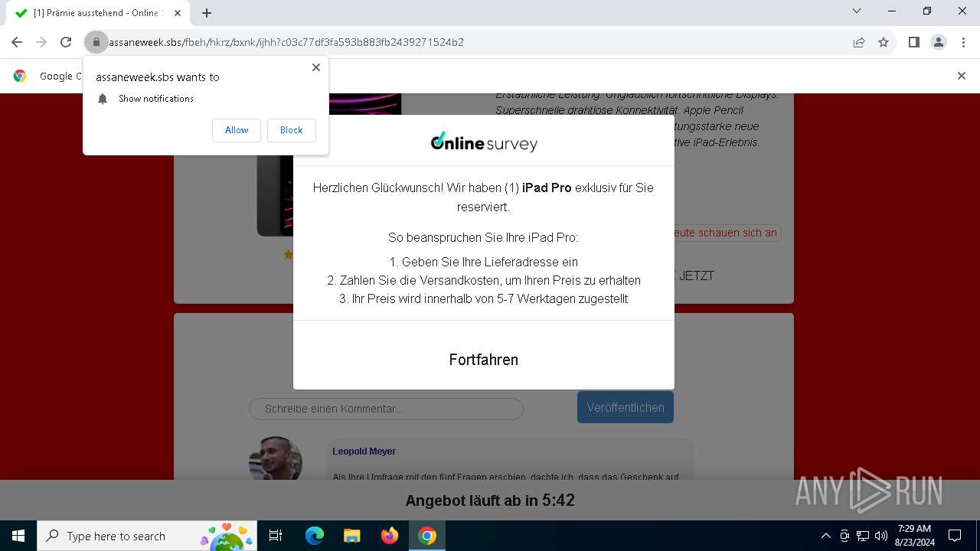Open the volume tray icon
This screenshot has height=551, width=980.
(881, 536)
